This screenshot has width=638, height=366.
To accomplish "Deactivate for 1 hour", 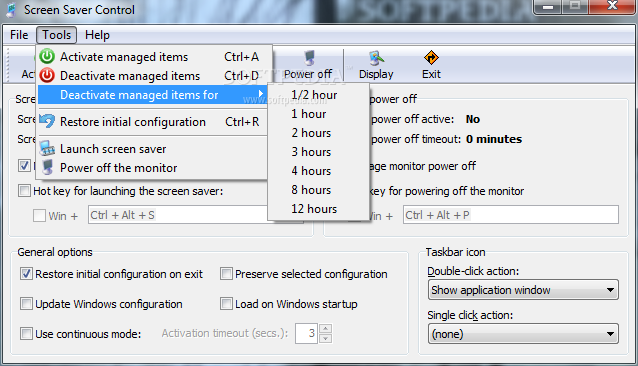I will (319, 114).
